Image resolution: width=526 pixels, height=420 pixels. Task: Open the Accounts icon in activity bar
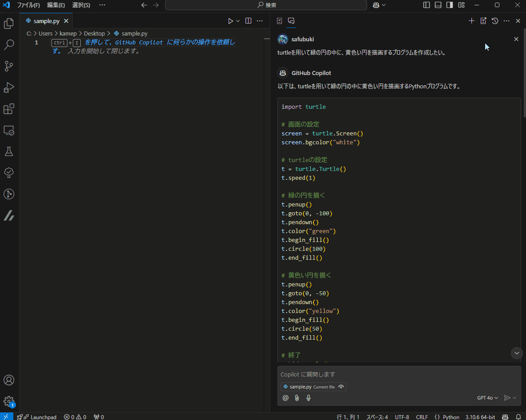[x=9, y=380]
